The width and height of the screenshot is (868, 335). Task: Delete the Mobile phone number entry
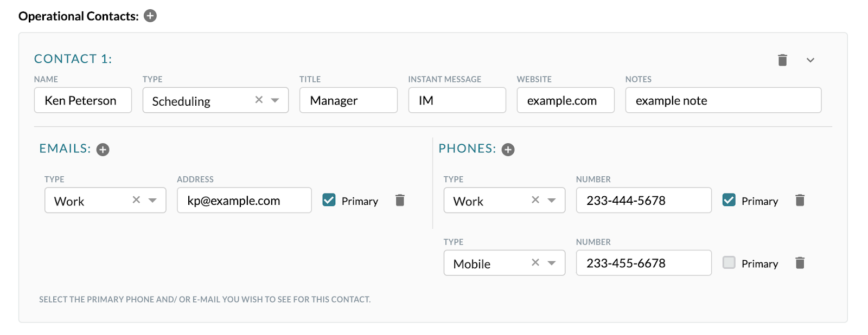800,263
